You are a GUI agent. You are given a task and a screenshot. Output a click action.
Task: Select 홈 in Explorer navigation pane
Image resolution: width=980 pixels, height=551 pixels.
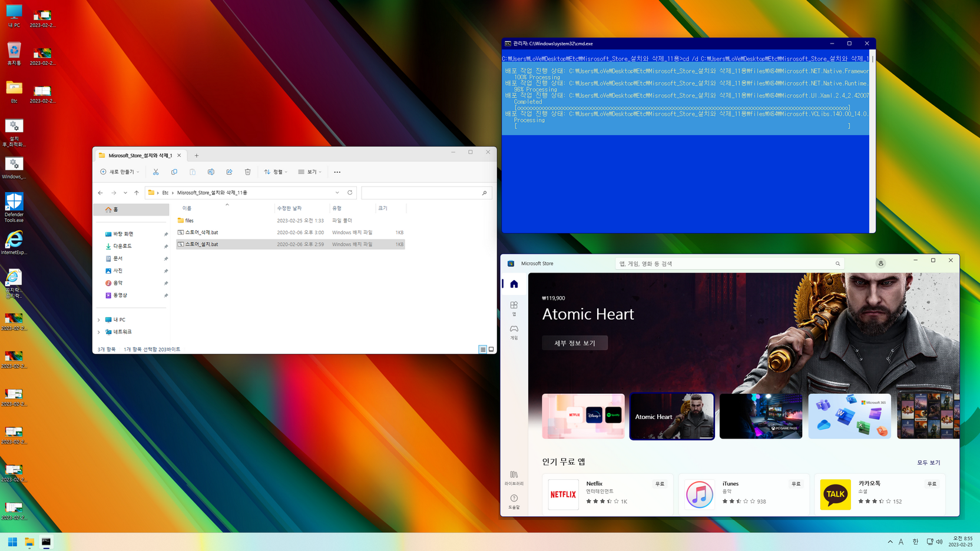click(x=131, y=210)
